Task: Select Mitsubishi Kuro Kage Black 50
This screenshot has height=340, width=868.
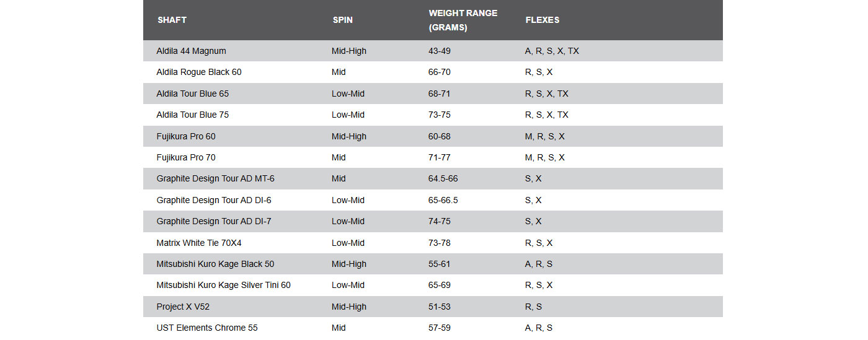Action: tap(215, 264)
